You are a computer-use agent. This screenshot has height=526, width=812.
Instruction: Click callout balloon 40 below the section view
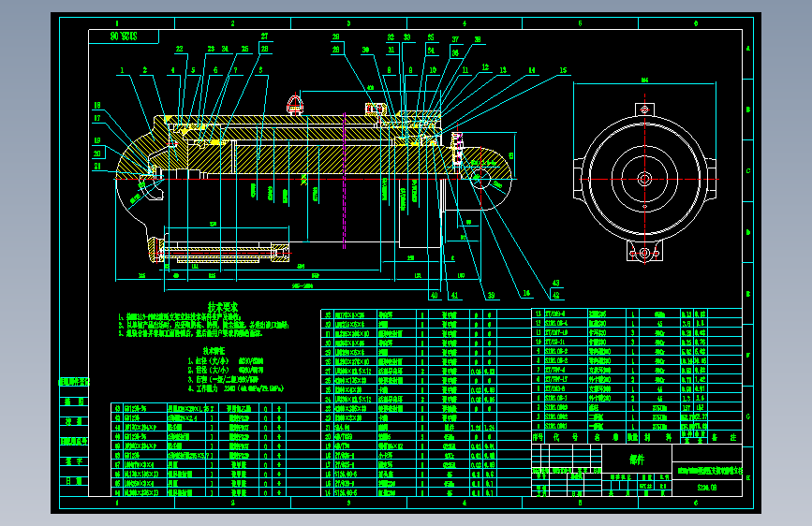(x=434, y=296)
